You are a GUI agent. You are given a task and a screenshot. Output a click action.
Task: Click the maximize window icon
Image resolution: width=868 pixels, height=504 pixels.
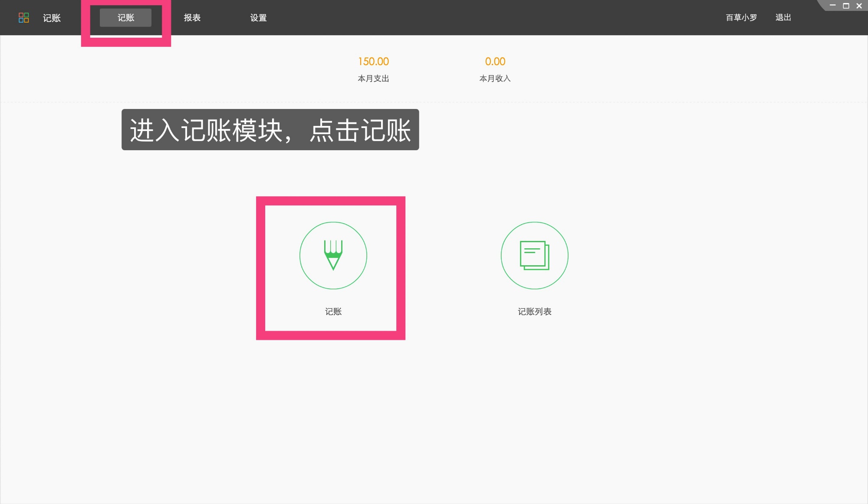coord(845,6)
